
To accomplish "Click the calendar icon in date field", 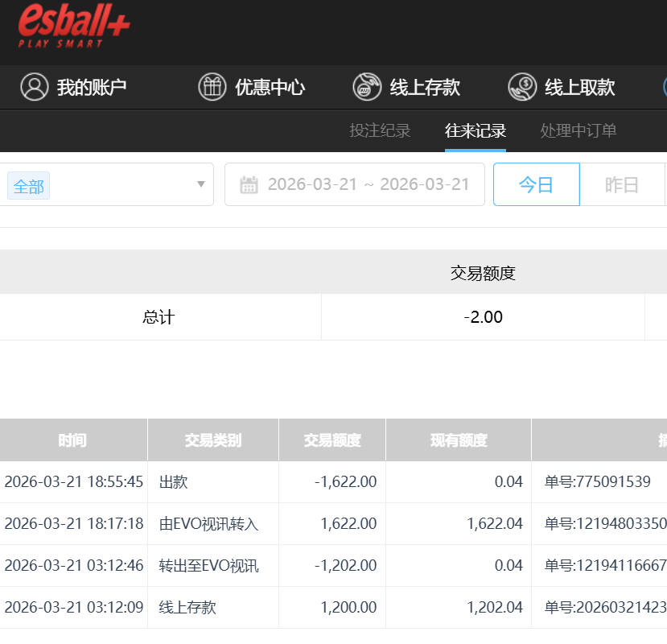I will coord(249,185).
